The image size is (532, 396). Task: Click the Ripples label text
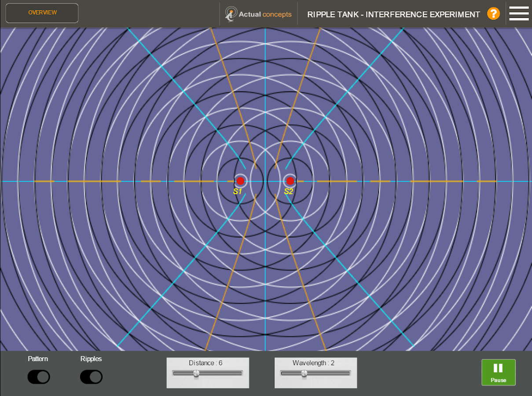(91, 359)
